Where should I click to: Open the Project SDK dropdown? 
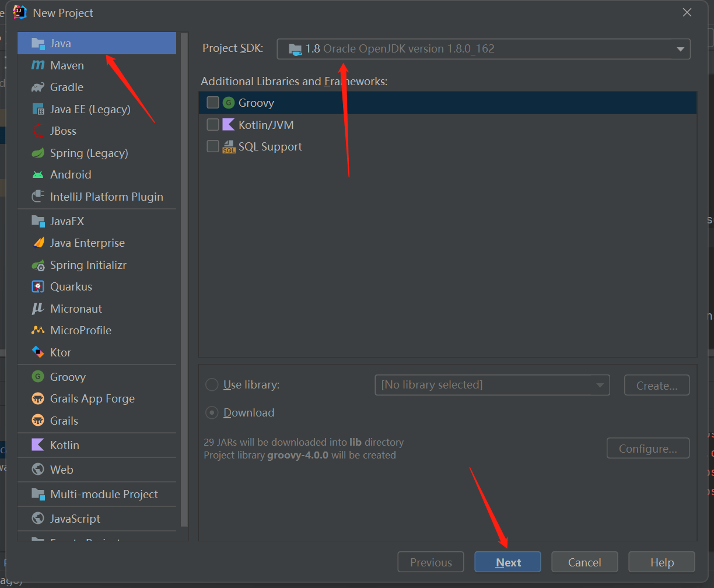(484, 49)
